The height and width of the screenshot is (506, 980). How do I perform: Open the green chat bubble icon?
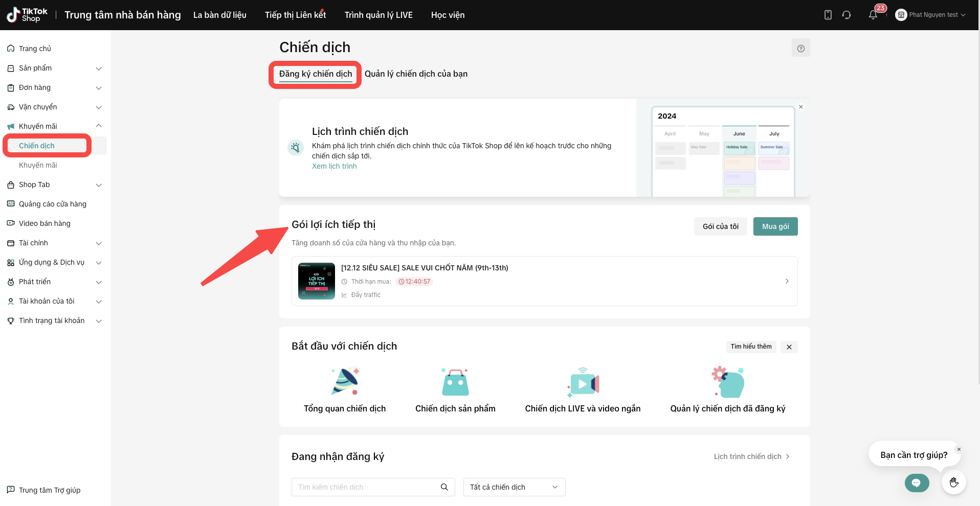[917, 482]
